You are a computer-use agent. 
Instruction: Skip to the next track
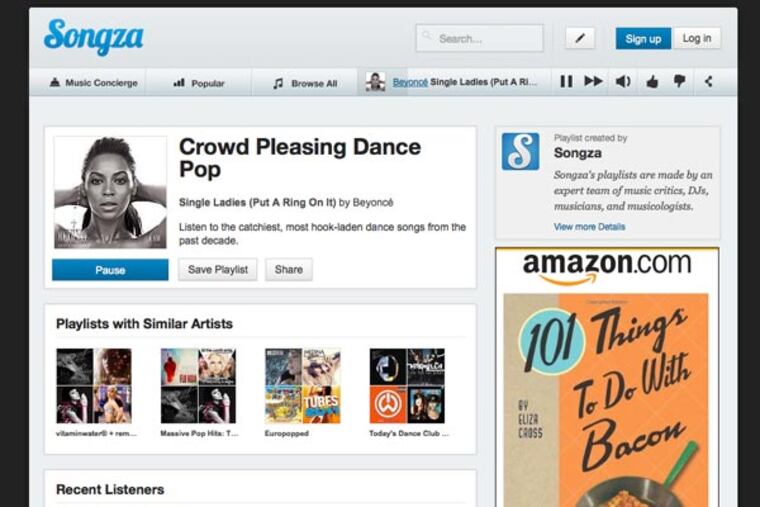click(x=593, y=81)
